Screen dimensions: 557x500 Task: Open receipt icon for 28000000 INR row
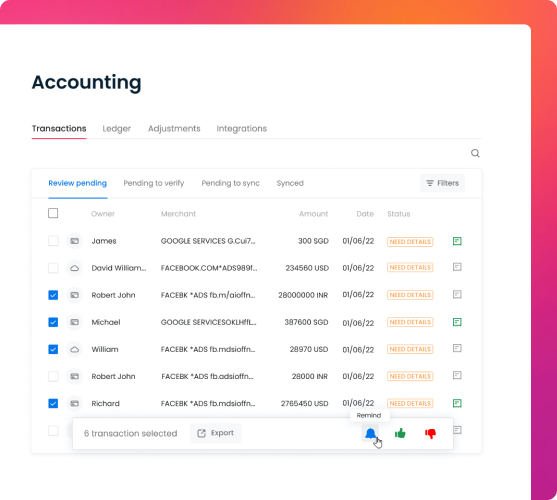pyautogui.click(x=457, y=294)
